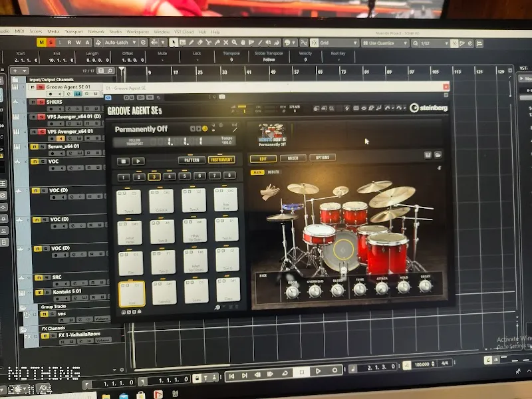Select the Object Selection arrow tool

point(174,43)
